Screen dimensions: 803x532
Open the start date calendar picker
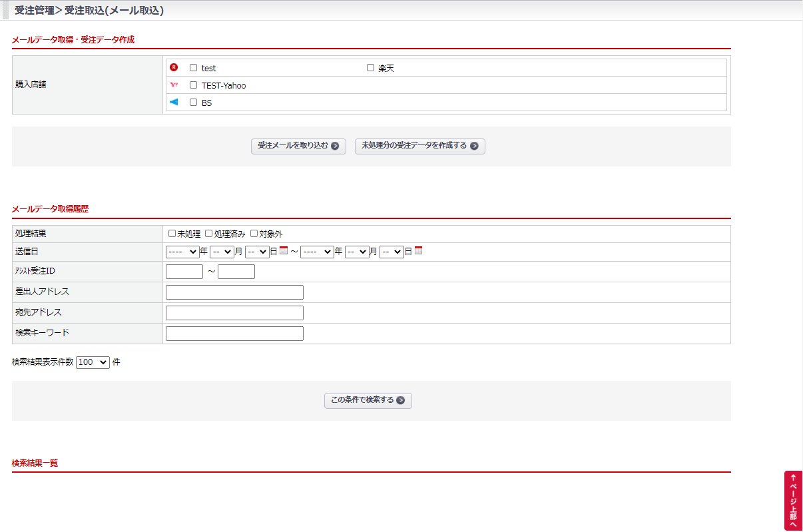(284, 251)
